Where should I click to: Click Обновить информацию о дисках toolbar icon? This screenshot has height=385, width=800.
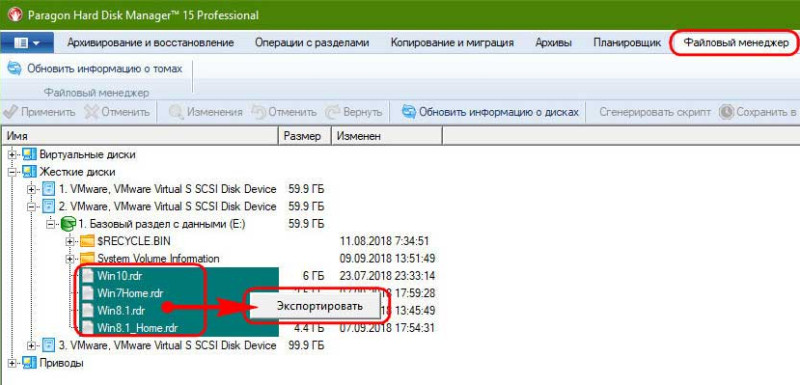[409, 112]
